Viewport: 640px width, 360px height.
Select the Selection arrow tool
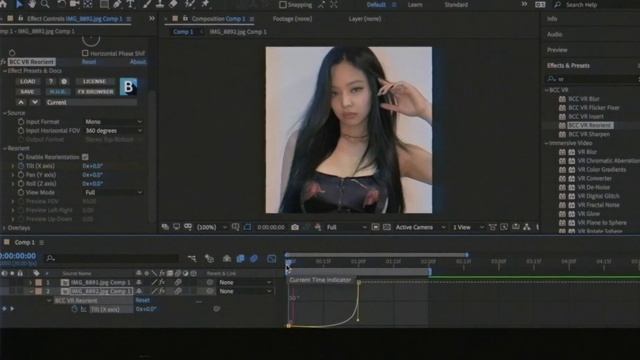(19, 4)
